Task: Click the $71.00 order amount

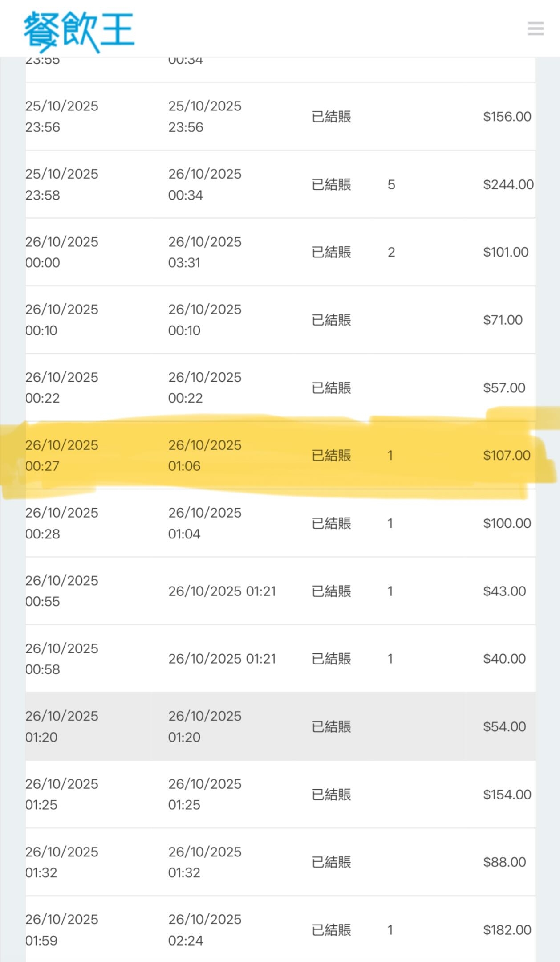Action: click(503, 320)
